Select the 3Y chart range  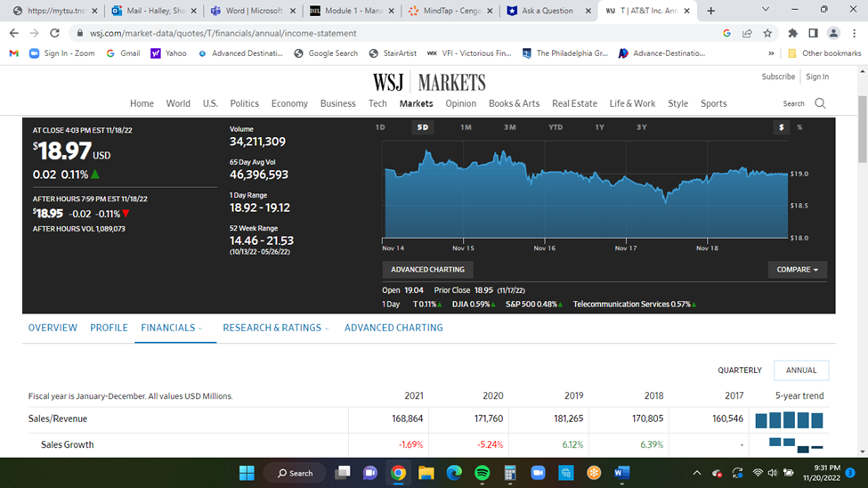pos(642,127)
